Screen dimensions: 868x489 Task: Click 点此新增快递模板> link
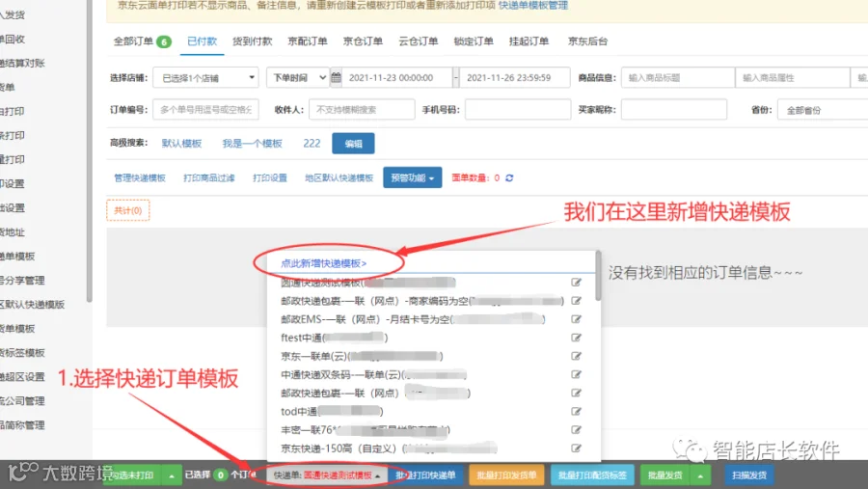[324, 263]
